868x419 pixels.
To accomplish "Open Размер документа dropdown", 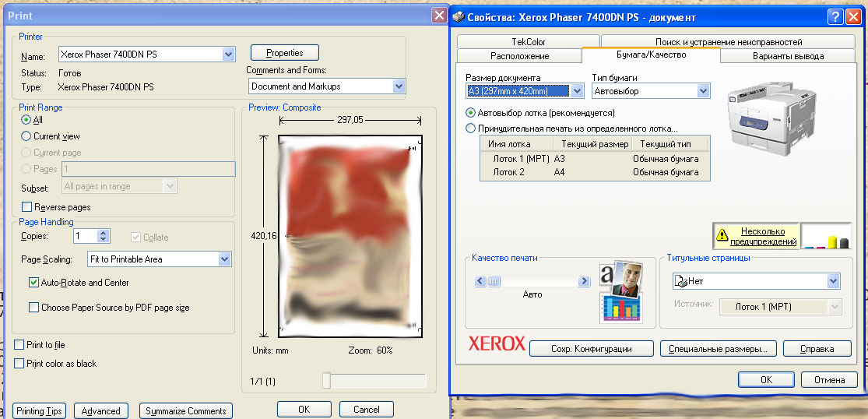I will (x=577, y=91).
